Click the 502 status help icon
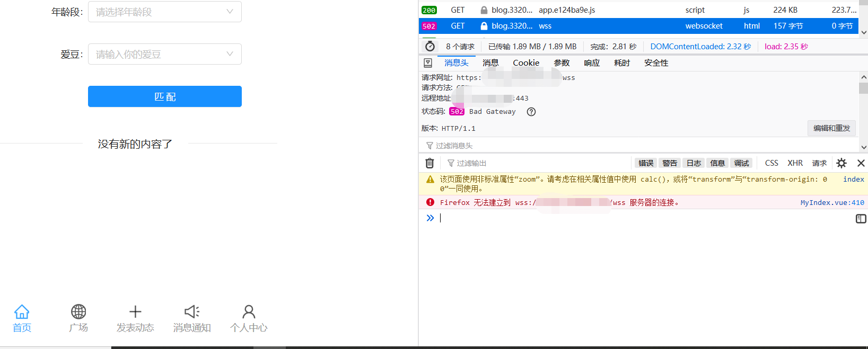The width and height of the screenshot is (868, 349). 531,112
